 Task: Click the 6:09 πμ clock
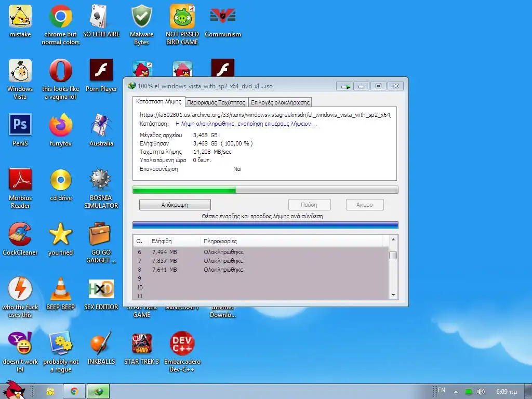coord(507,392)
